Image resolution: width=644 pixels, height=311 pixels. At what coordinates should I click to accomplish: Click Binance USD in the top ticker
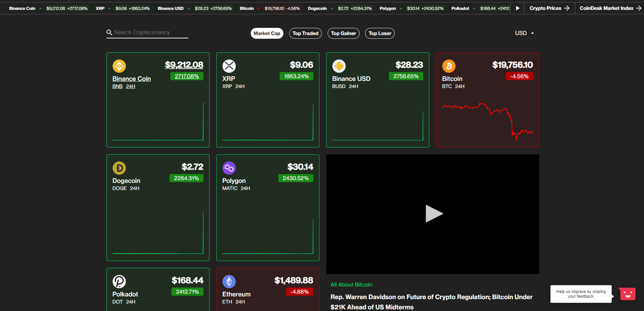[171, 9]
